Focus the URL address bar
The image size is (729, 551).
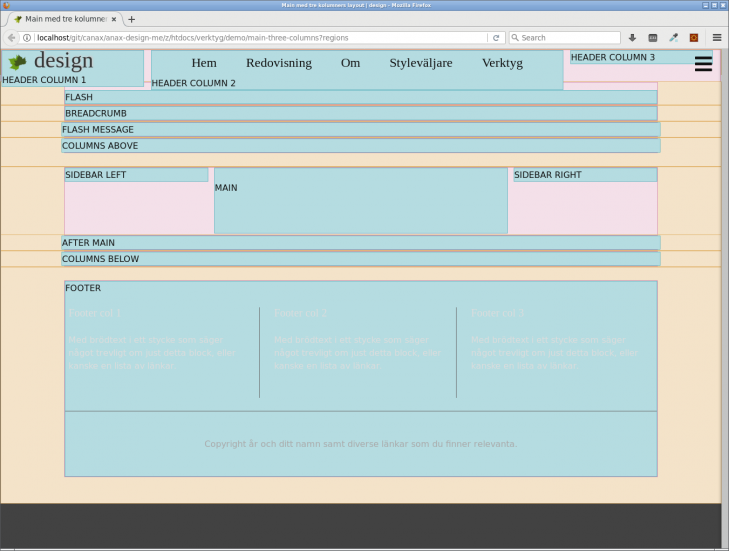[260, 38]
